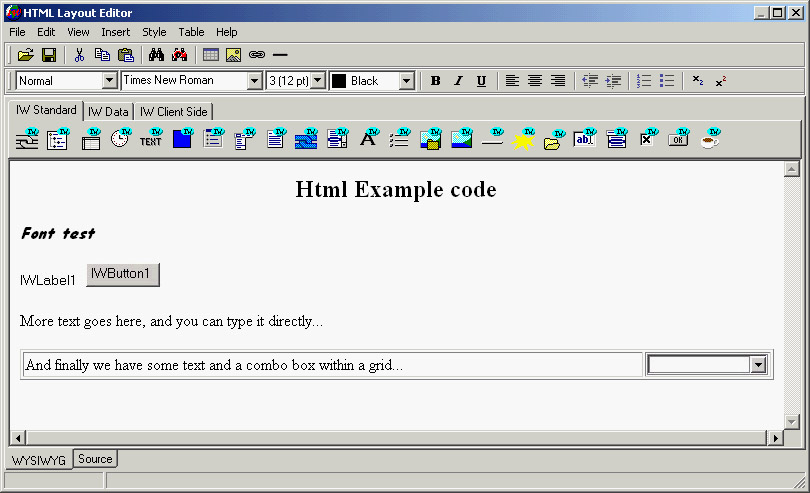
Task: Toggle Underline formatting
Action: [481, 81]
